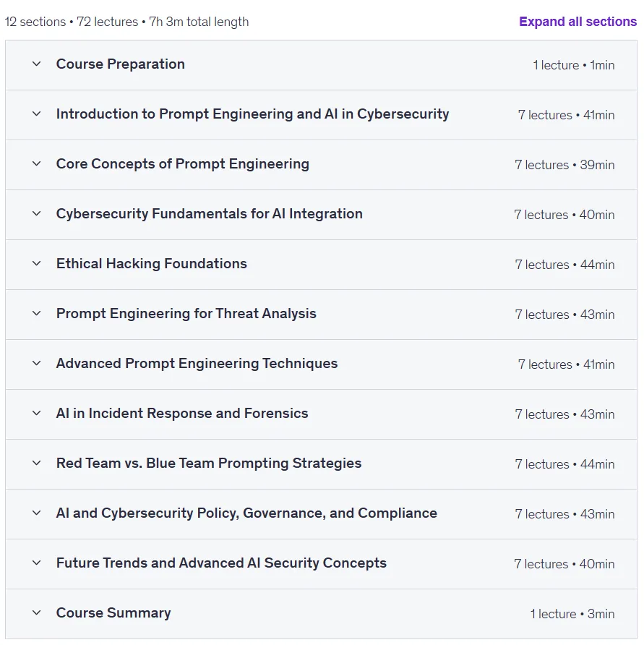Expand Core Concepts of Prompt Engineering chevron
This screenshot has width=644, height=645.
pos(37,163)
